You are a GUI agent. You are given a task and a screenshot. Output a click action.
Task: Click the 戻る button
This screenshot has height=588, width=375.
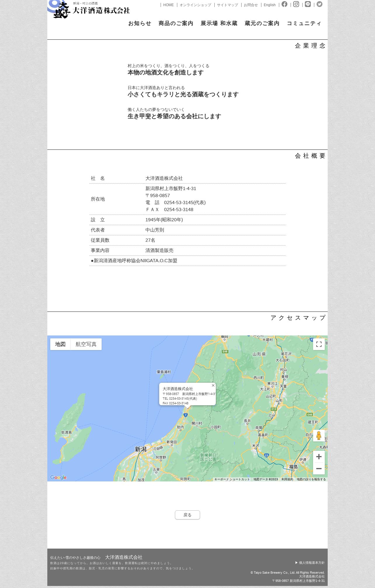(x=187, y=515)
